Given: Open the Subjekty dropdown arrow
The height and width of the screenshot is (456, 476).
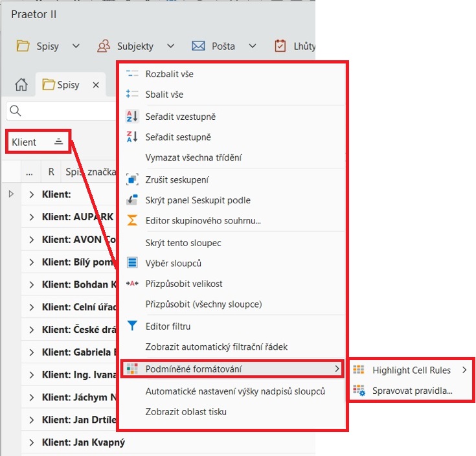Looking at the screenshot, I should (x=170, y=46).
